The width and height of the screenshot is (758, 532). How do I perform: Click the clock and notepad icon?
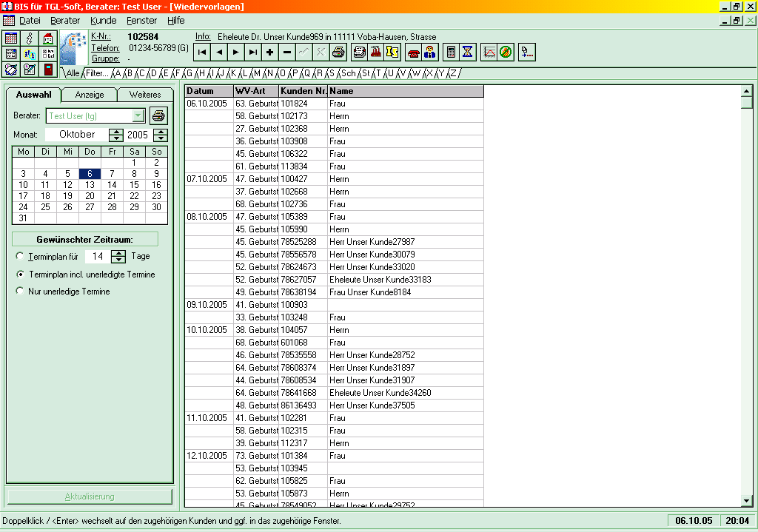pyautogui.click(x=30, y=69)
